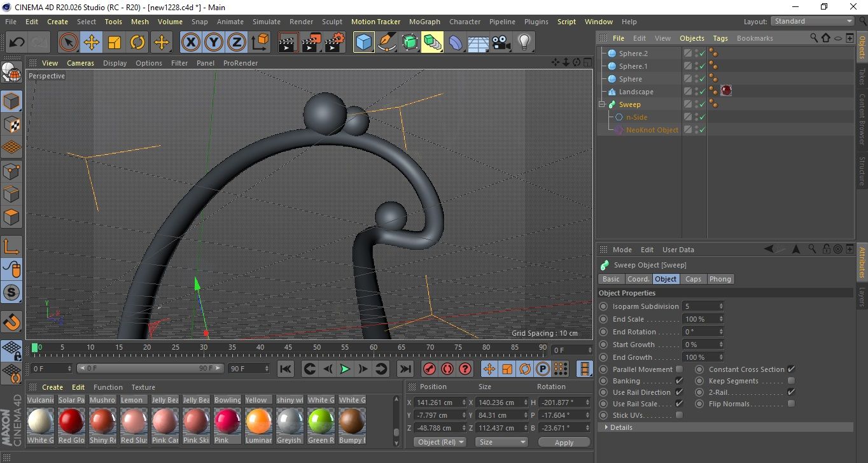This screenshot has width=868, height=463.
Task: Collapse the Sweep object hierarchy
Action: coord(602,104)
